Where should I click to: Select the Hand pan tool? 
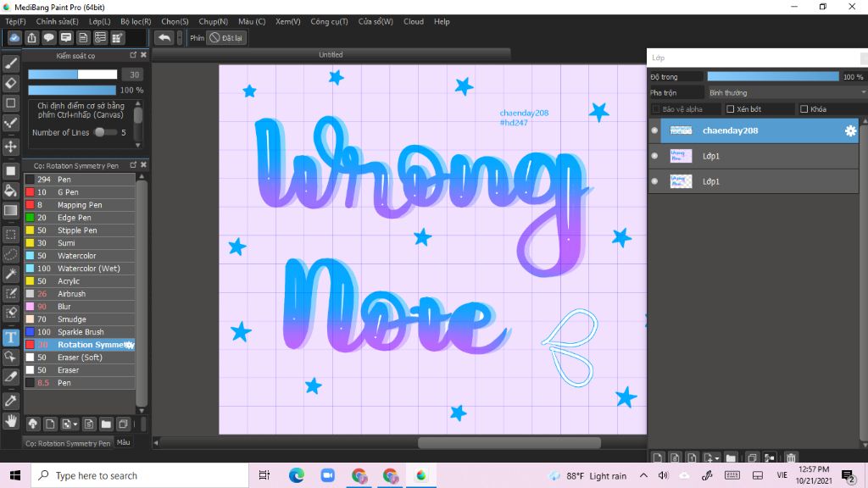[x=11, y=421]
